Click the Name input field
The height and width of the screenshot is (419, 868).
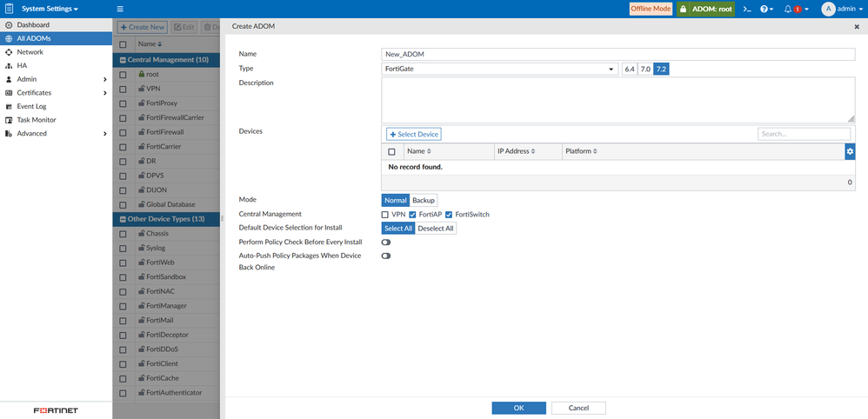tap(618, 54)
